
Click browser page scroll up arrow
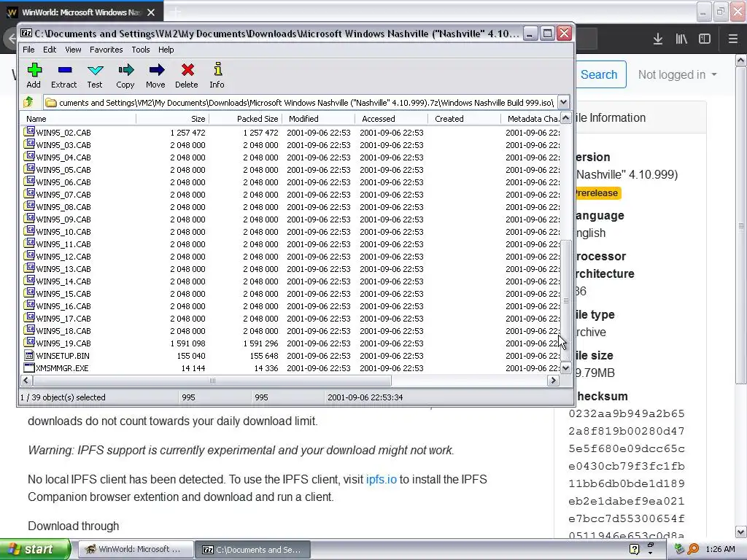pos(740,60)
